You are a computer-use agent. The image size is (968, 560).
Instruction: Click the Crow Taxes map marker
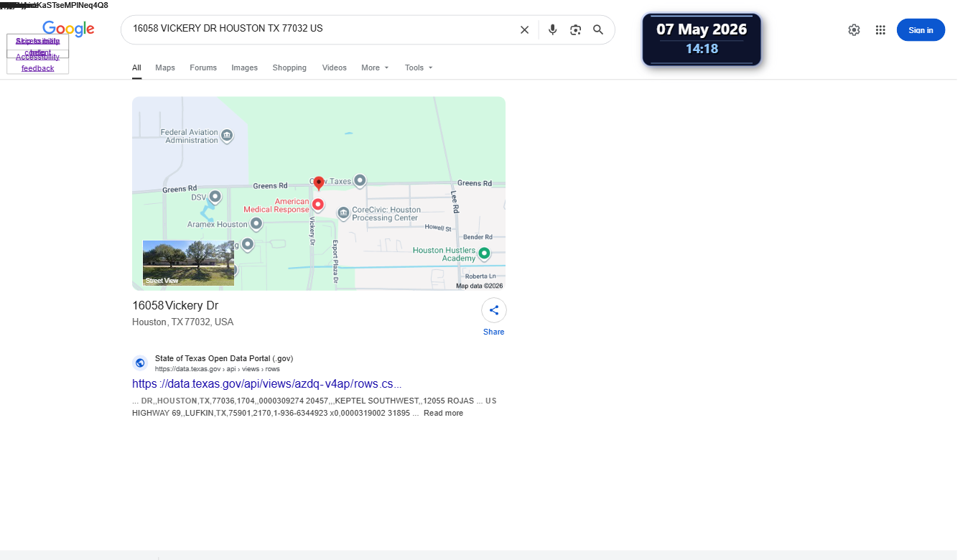360,180
